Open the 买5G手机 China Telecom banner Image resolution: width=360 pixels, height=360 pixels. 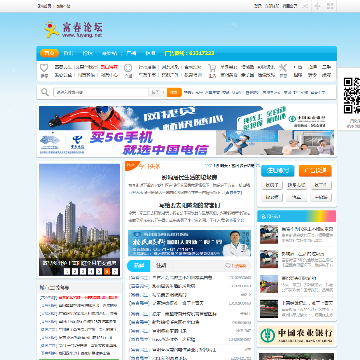point(186,143)
